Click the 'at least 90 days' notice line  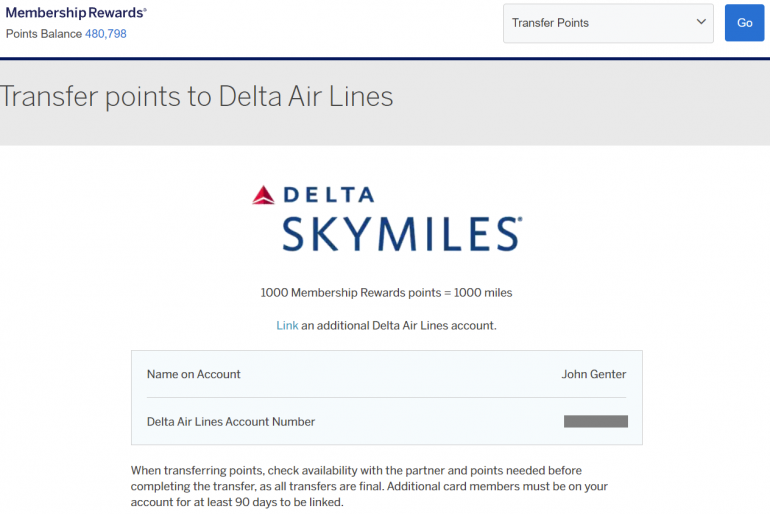pos(236,502)
